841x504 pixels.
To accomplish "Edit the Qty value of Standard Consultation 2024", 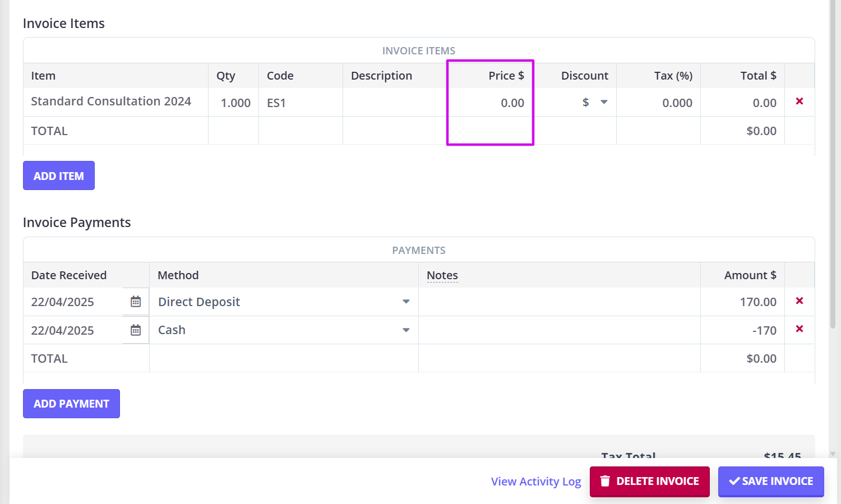I will (235, 103).
